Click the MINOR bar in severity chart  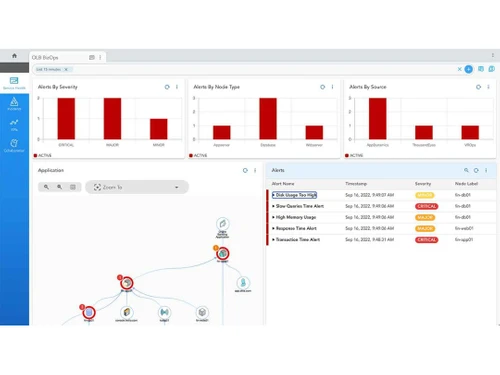(x=159, y=129)
